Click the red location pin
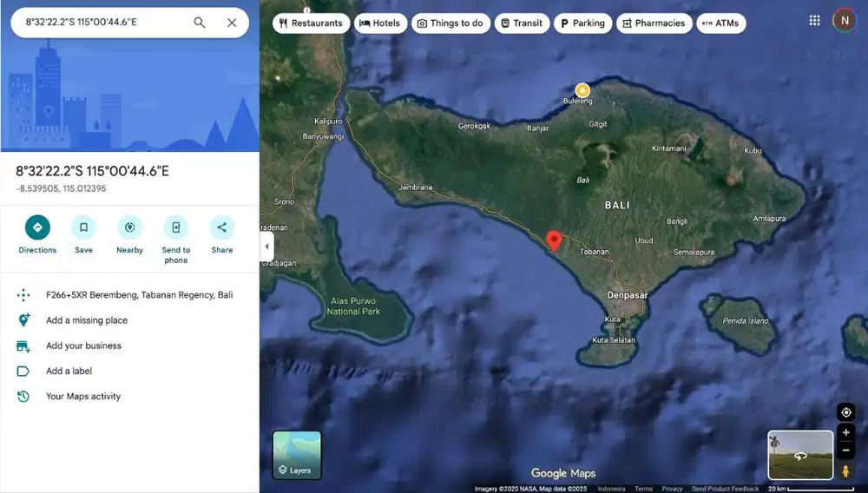868x493 pixels. [554, 241]
